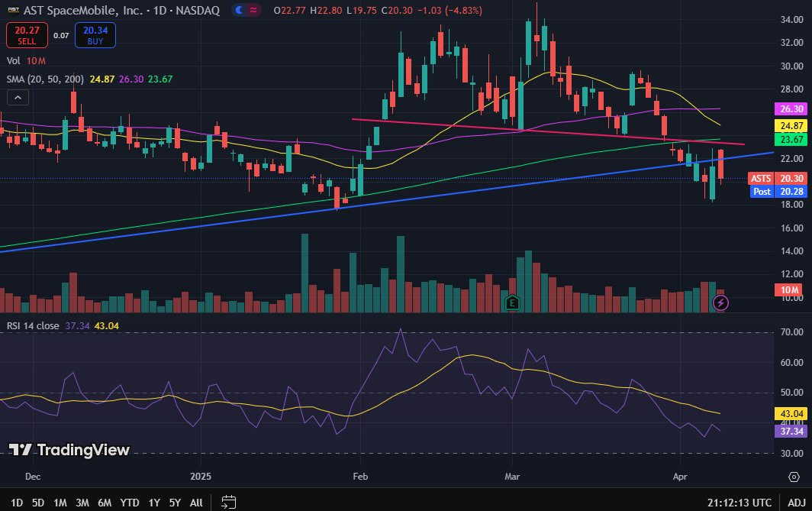
Task: Click the yellow 43.04 RSI axis label
Action: click(x=791, y=413)
